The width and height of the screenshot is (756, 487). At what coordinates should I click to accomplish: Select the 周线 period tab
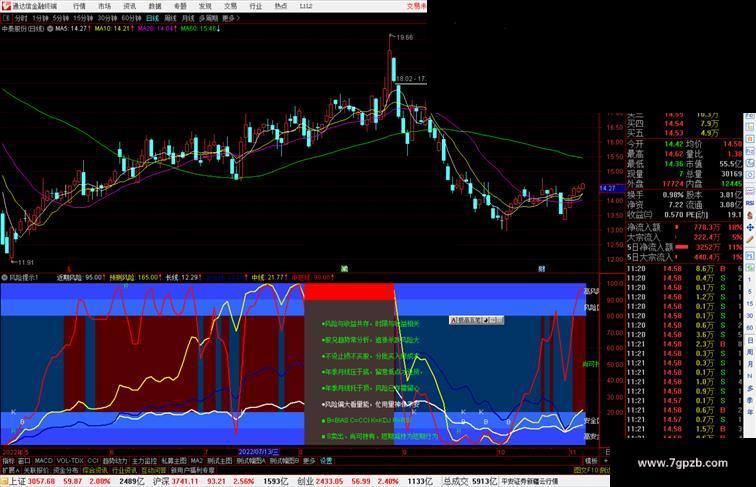tap(170, 18)
